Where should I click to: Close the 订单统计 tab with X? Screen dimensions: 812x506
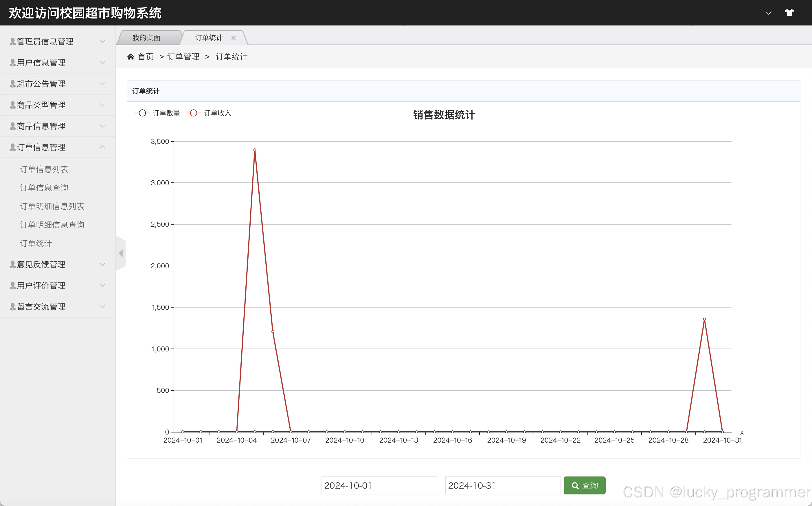pyautogui.click(x=234, y=38)
